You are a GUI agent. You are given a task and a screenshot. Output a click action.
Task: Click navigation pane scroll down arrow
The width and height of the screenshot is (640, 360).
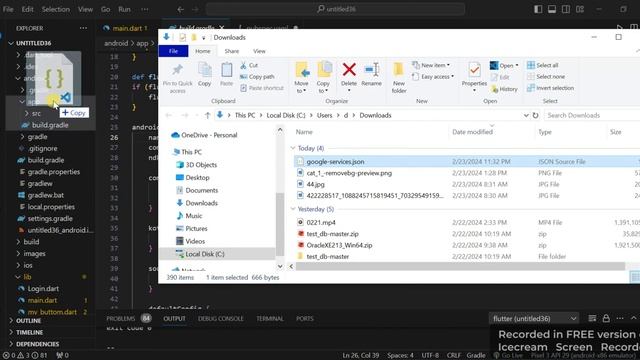coord(280,267)
